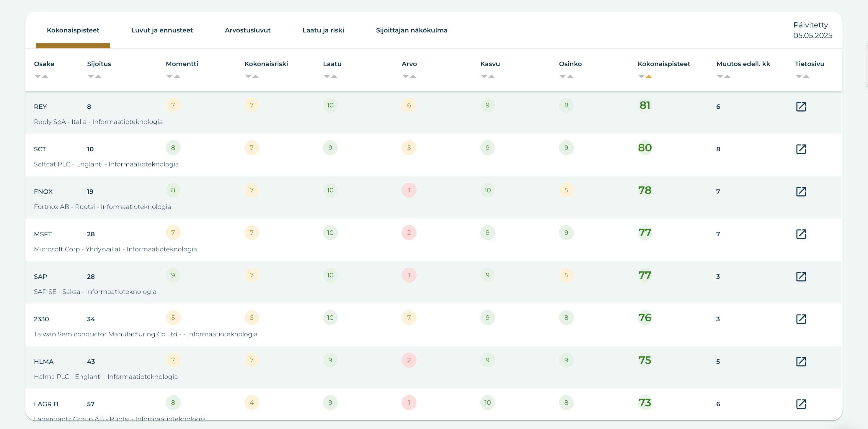Open Halma PLC info page icon

pos(801,361)
